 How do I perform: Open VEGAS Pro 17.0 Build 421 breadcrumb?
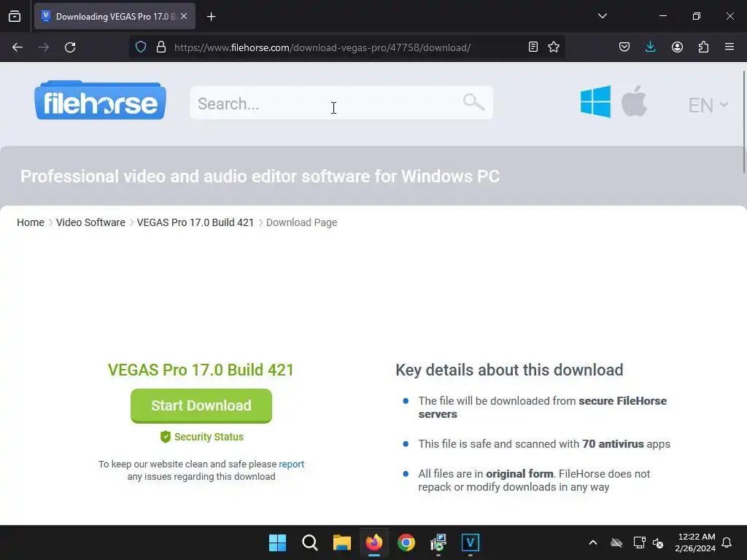tap(196, 222)
